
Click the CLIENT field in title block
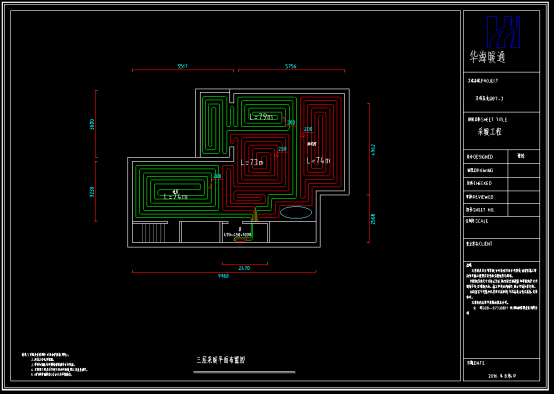[x=501, y=250]
